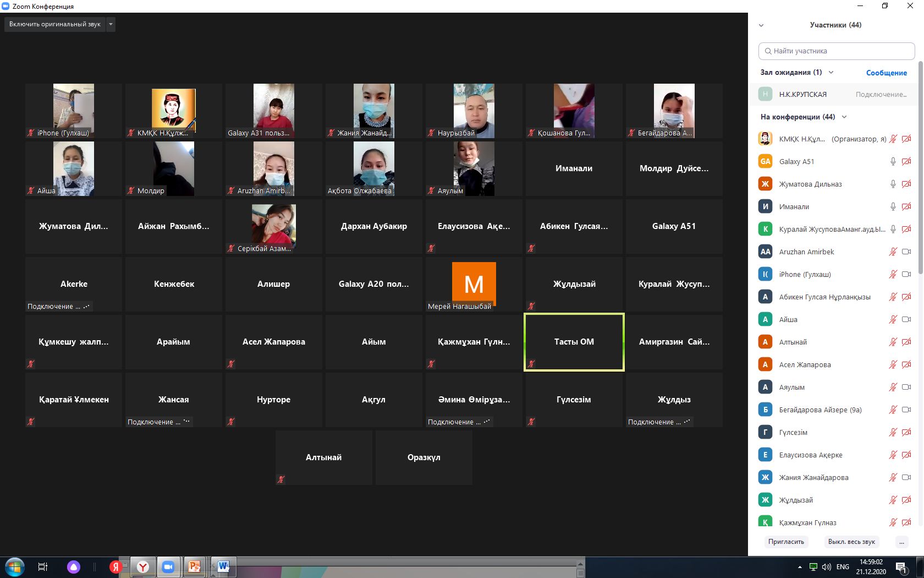Open Word from the taskbar
Image resolution: width=924 pixels, height=578 pixels.
[x=223, y=566]
